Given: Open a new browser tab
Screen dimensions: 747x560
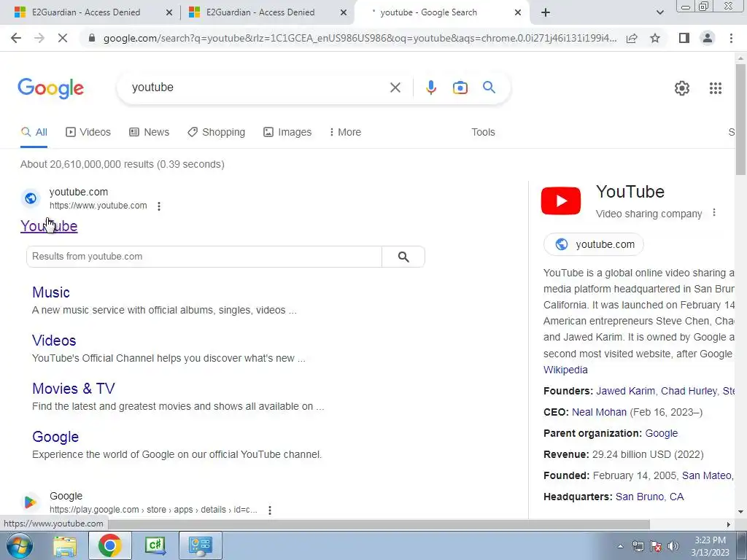Looking at the screenshot, I should [546, 12].
